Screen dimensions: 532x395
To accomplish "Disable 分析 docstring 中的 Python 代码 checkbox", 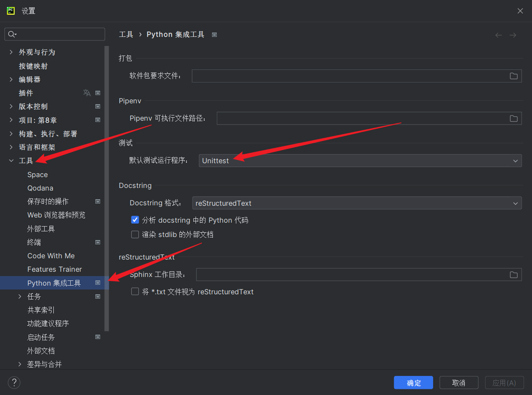I will [x=135, y=220].
